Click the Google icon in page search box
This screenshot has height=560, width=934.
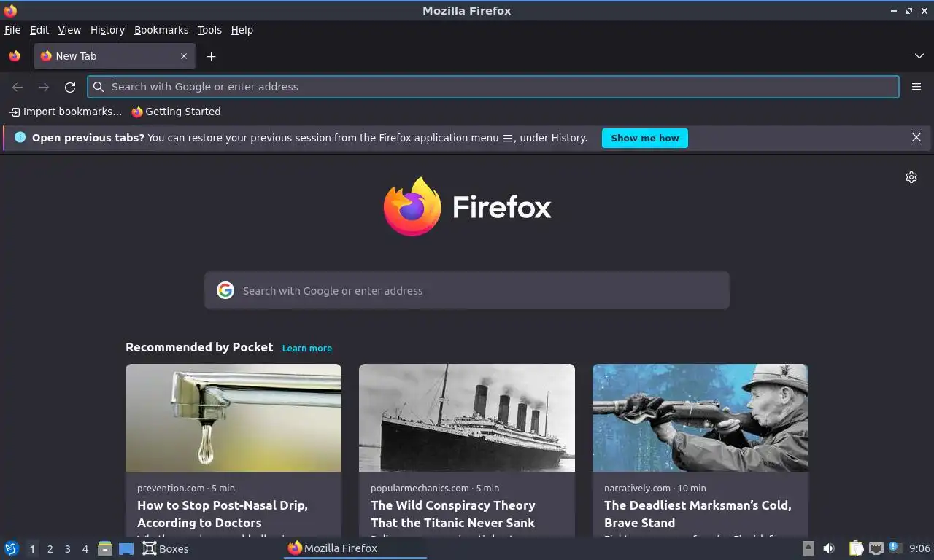click(225, 290)
